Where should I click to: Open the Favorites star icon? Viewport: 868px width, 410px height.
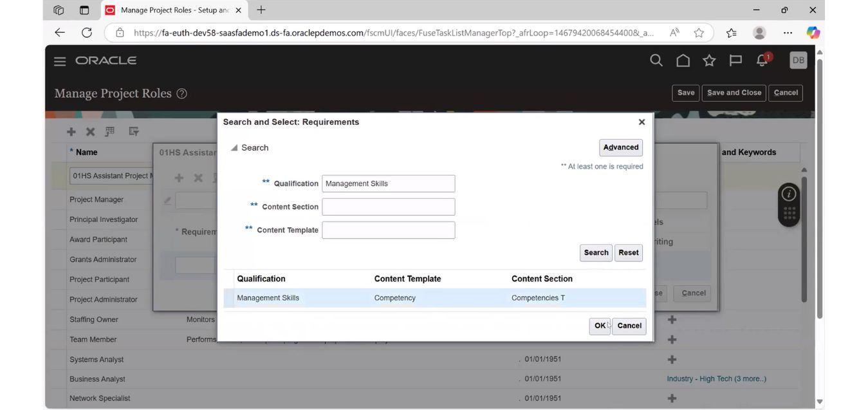click(708, 60)
